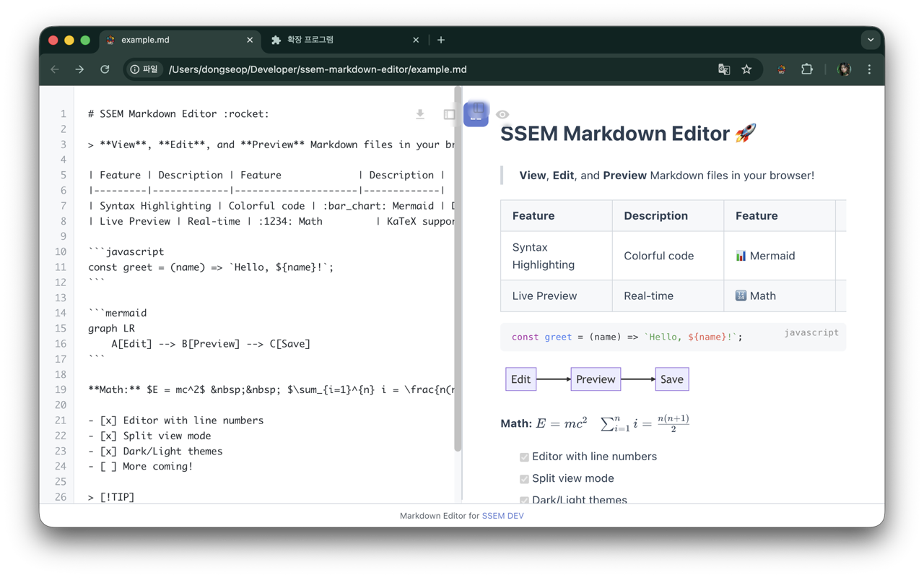The image size is (924, 578).
Task: Select the split view mode button
Action: [x=476, y=113]
